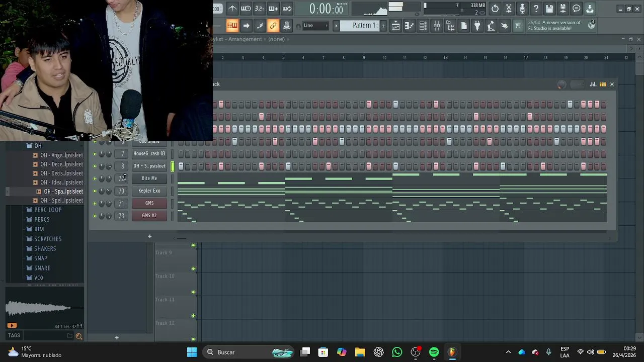
Task: Mute the Bite Me channel
Action: tap(94, 178)
